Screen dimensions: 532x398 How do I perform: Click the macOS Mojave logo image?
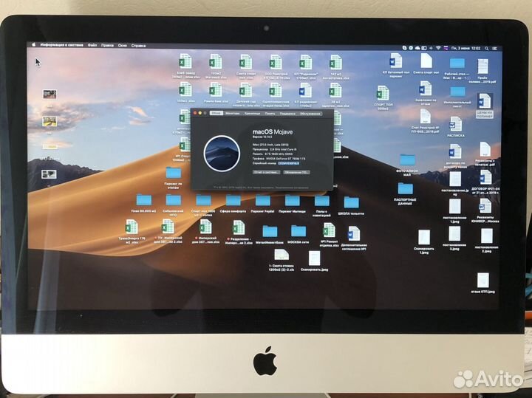(x=222, y=154)
